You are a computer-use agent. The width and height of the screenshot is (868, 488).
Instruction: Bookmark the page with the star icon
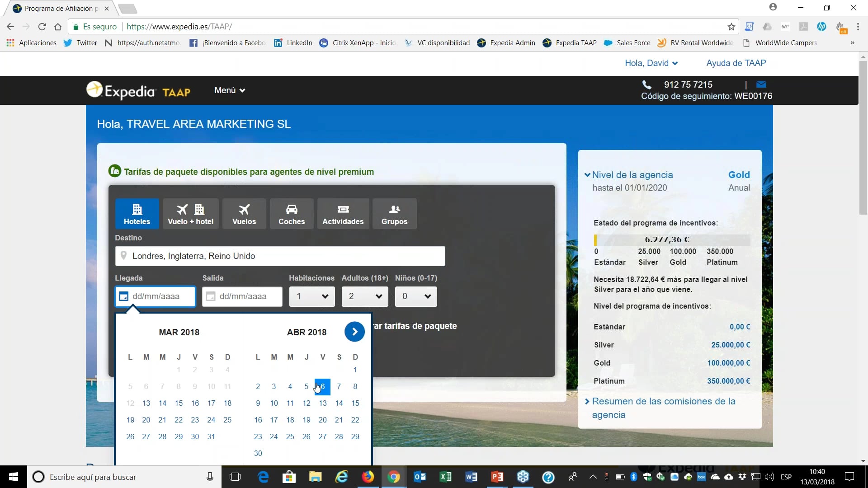tap(731, 26)
